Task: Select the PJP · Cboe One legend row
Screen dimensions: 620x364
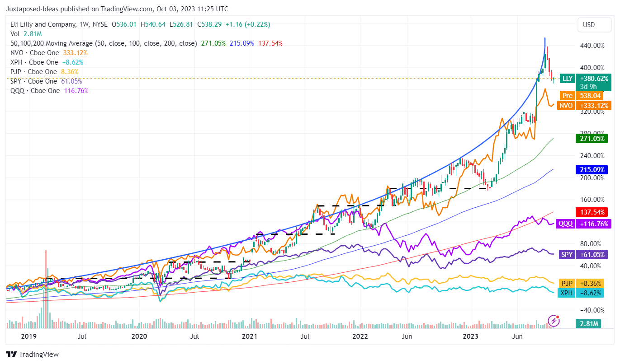Action: tap(44, 72)
